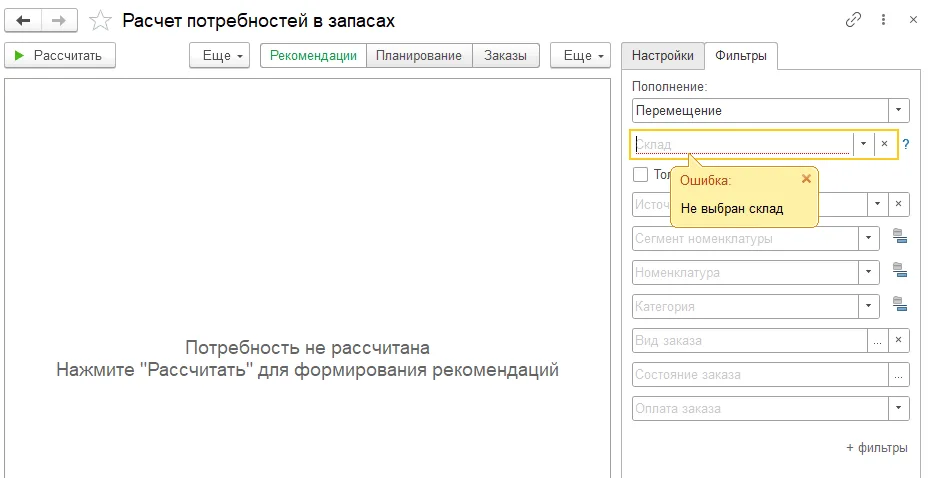Select the Фильтры tab
This screenshot has height=478, width=935.
741,55
